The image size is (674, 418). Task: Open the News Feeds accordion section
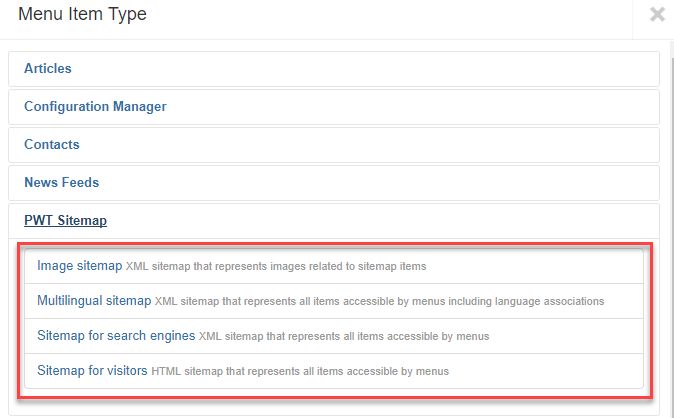click(61, 183)
